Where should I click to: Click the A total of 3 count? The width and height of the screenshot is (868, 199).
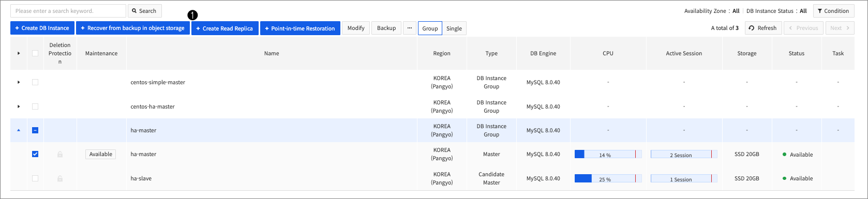[x=725, y=28]
